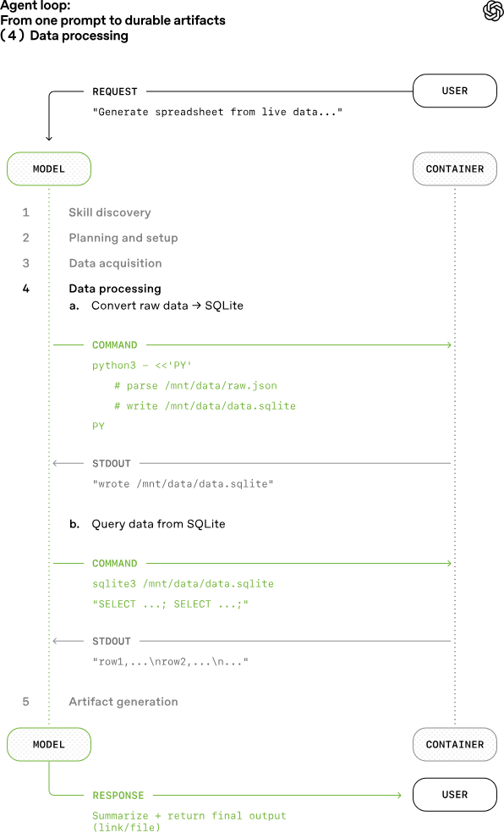Click the STDOUT label above 'wrote /mnt/data/data.sqlite'
The image size is (504, 838).
click(112, 463)
